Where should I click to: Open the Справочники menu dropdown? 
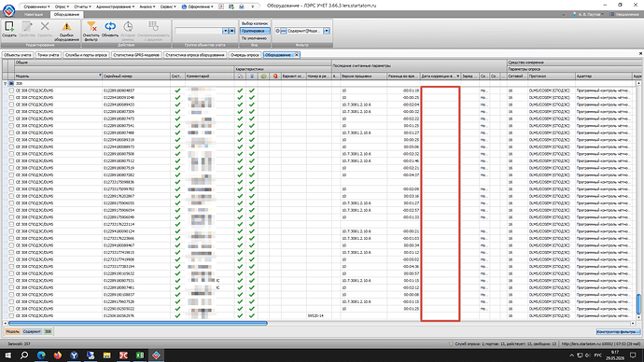click(36, 7)
